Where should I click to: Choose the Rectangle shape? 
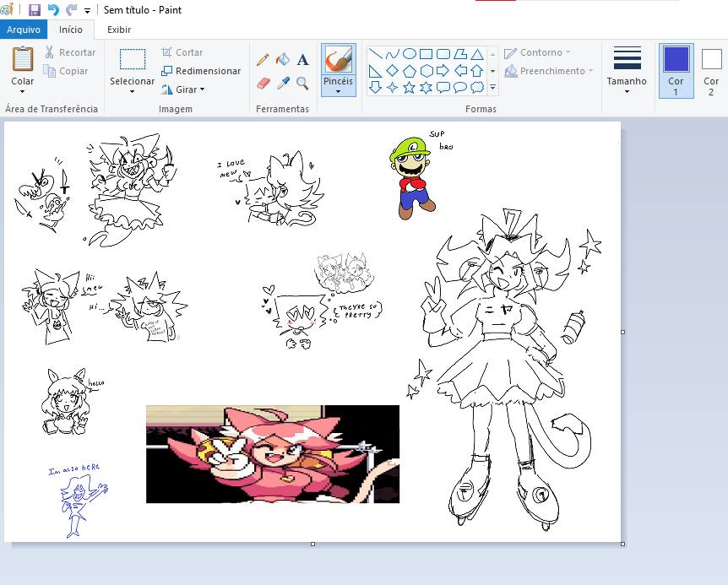[x=426, y=54]
